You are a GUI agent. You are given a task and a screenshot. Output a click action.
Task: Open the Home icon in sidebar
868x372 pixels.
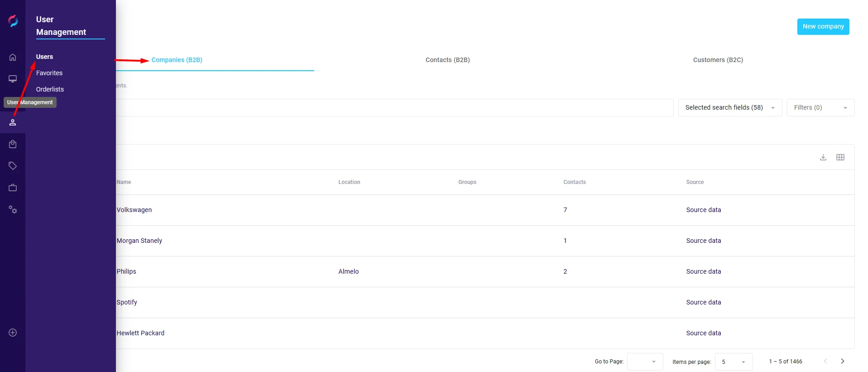click(x=13, y=57)
